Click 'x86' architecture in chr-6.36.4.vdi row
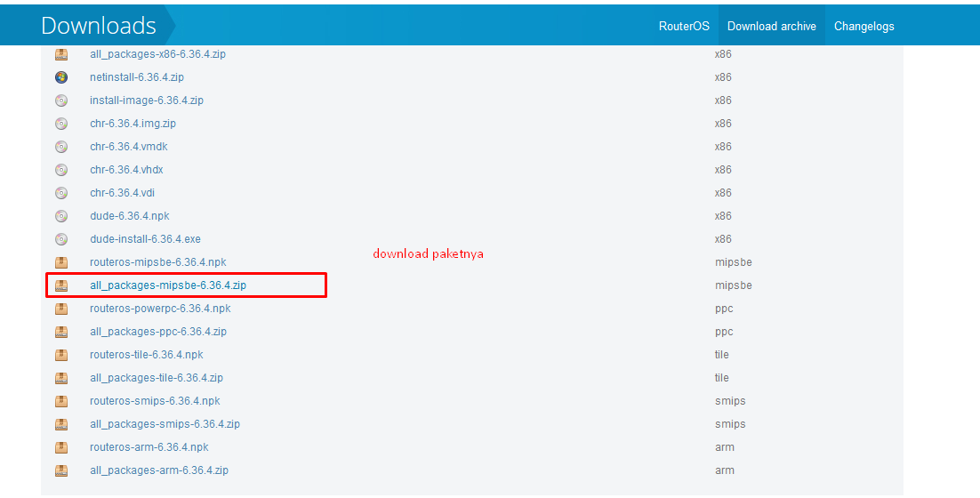 click(x=723, y=193)
